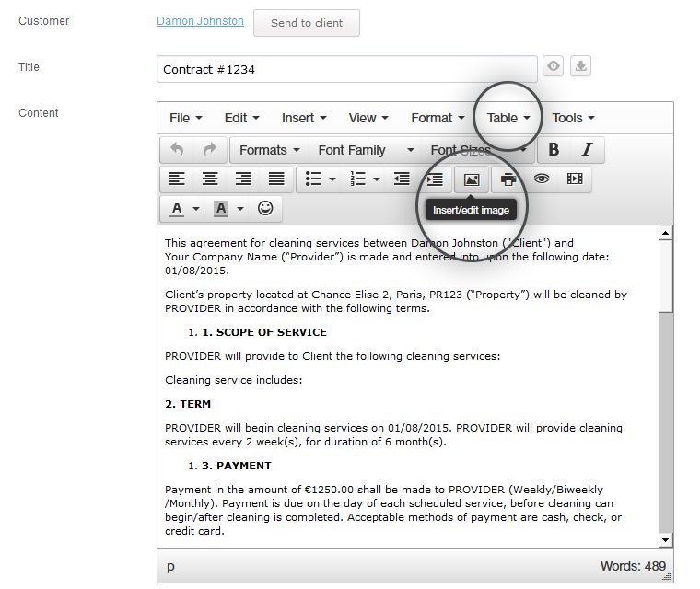The image size is (700, 589).
Task: Click the download contract icon
Action: (580, 66)
